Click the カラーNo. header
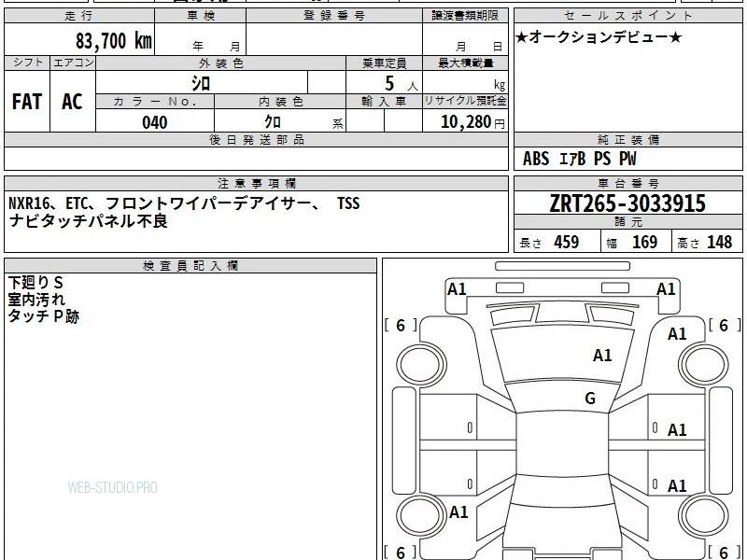747x560 pixels. coord(155,102)
